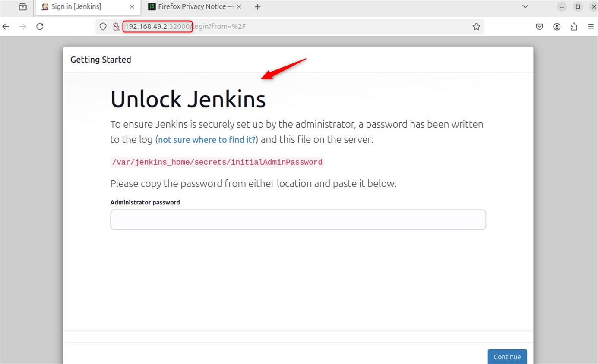This screenshot has width=598, height=364.
Task: Save page to Pocket icon
Action: (540, 27)
